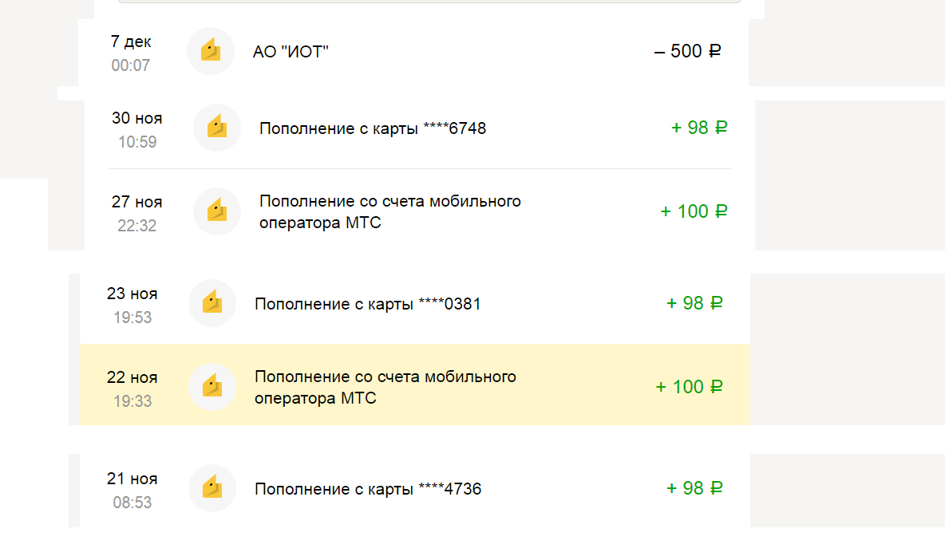The width and height of the screenshot is (945, 560).
Task: Click the 7 дек 00:07 date
Action: pos(131,53)
